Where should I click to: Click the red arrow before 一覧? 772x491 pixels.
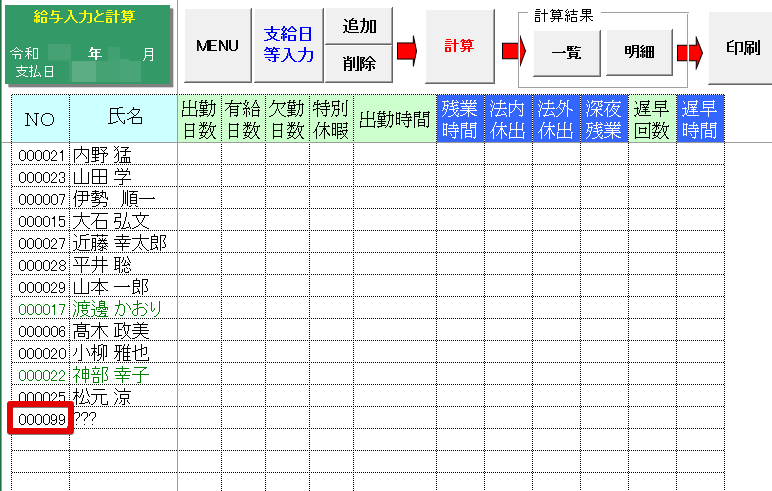point(512,49)
